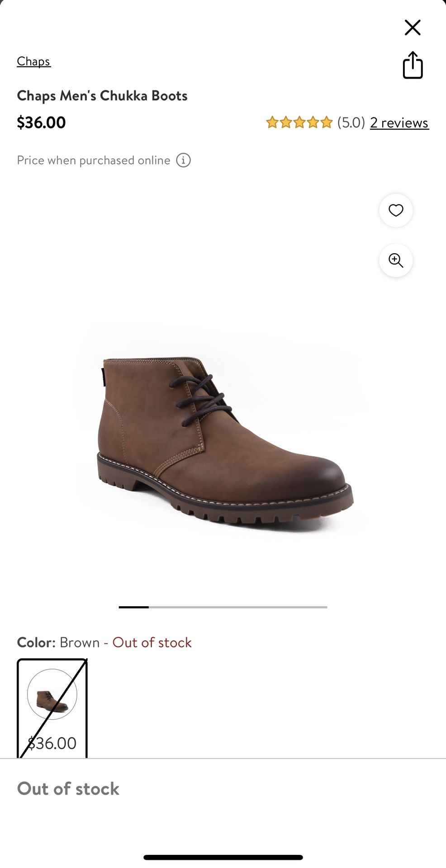Close the product detail view

point(413,28)
